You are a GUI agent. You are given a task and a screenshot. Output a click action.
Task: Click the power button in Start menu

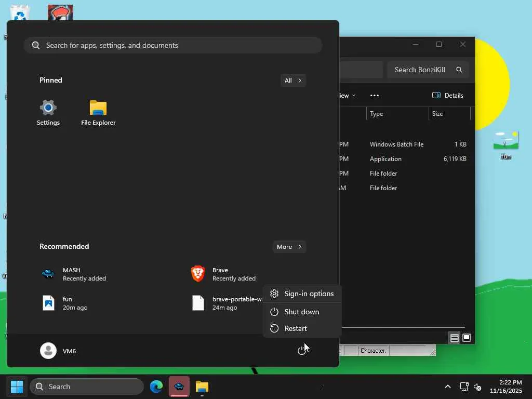(302, 351)
